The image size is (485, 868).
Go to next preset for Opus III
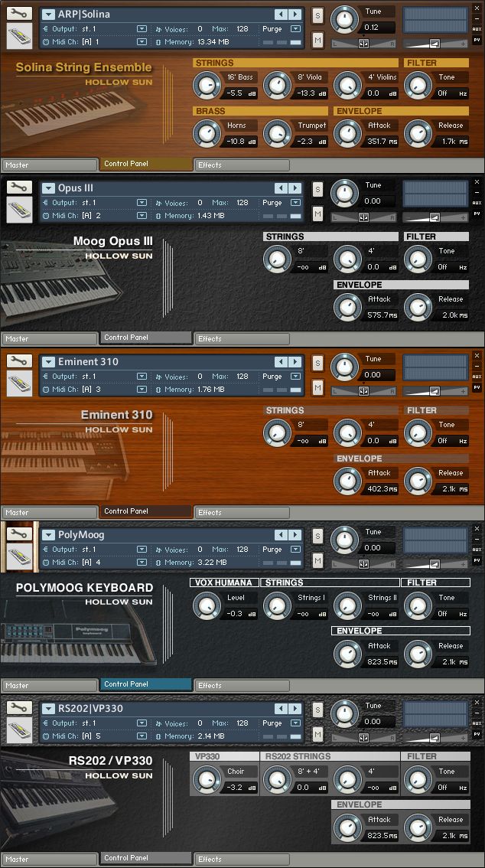(295, 188)
